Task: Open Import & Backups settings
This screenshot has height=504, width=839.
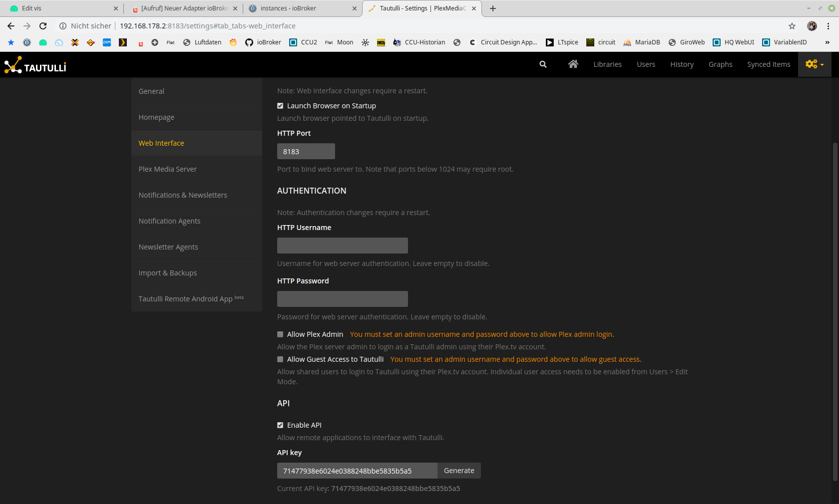Action: [197, 273]
